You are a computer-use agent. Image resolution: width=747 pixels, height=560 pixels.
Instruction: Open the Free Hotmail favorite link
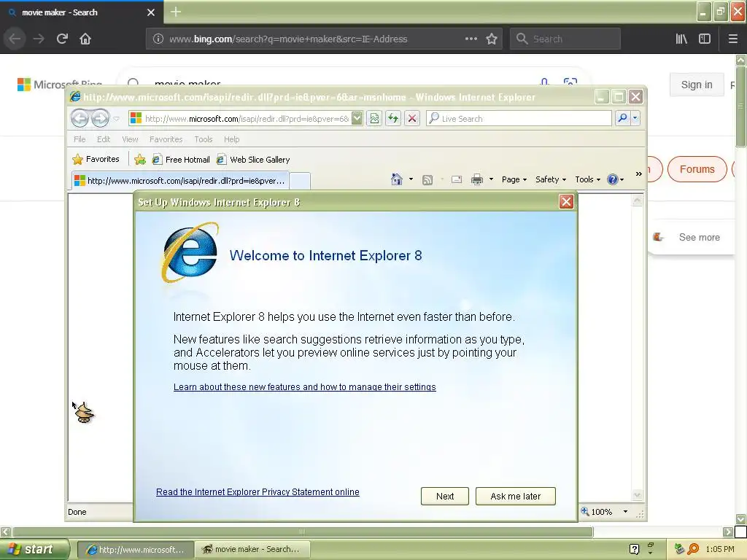[x=181, y=160]
